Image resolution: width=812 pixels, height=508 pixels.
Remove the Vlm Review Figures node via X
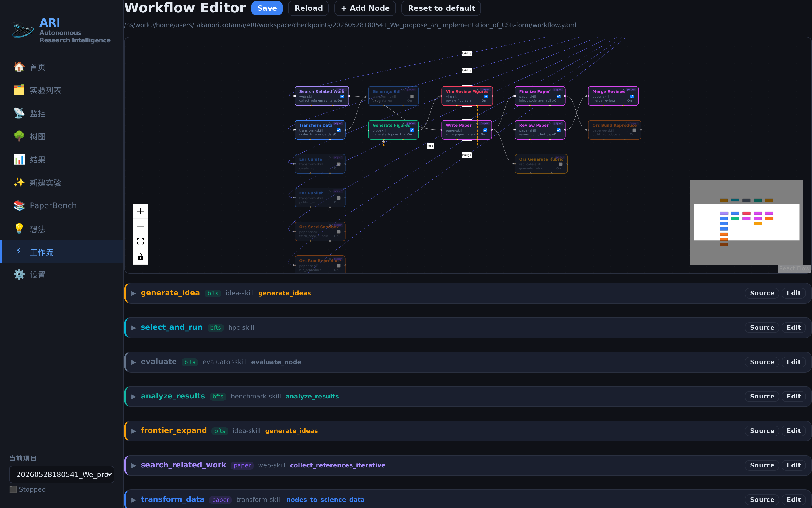(x=477, y=90)
